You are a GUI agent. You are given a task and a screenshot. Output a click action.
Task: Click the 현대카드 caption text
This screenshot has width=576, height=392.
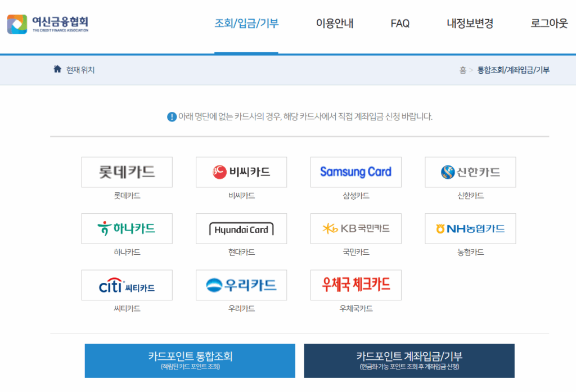(241, 253)
